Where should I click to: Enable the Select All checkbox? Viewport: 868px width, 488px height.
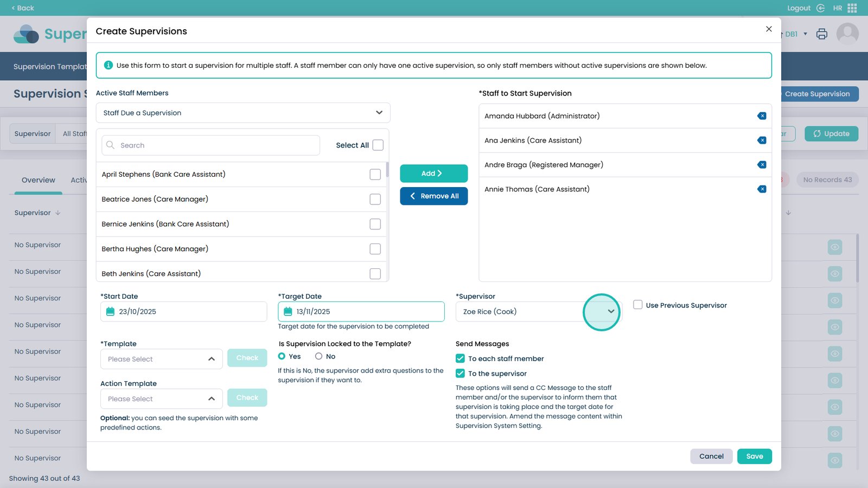(x=378, y=145)
